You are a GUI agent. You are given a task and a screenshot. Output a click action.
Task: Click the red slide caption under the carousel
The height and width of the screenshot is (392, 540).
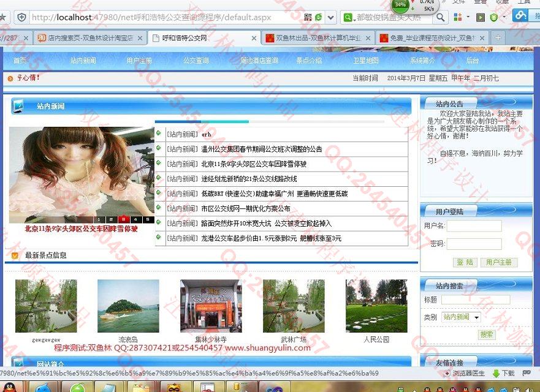82,229
